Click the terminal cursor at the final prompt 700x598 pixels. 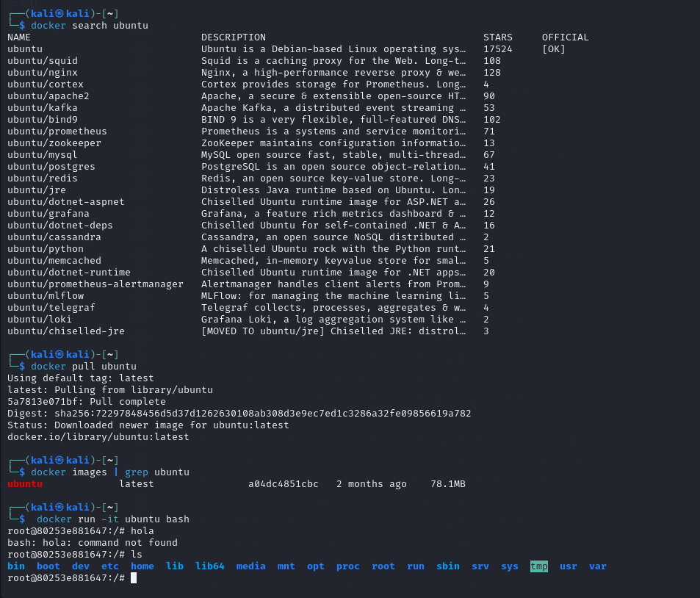point(134,578)
